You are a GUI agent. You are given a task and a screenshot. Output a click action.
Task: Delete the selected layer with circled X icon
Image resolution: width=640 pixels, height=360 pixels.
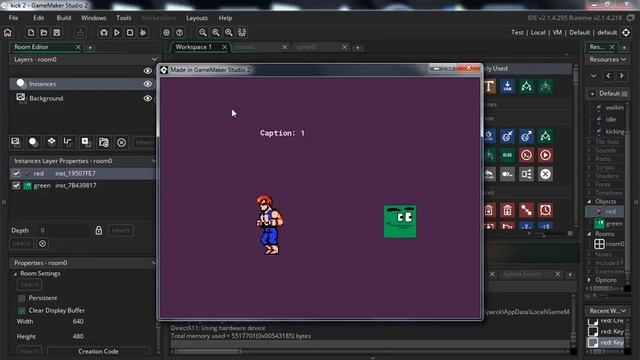coord(121,142)
